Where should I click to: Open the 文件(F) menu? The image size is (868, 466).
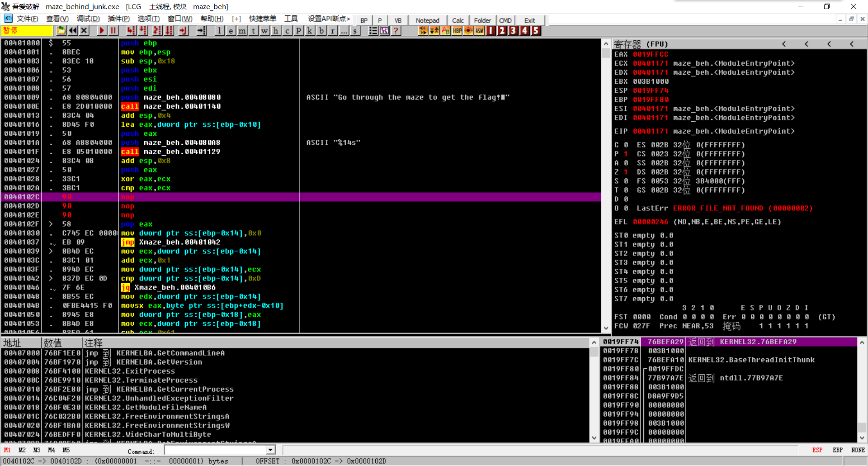point(27,19)
